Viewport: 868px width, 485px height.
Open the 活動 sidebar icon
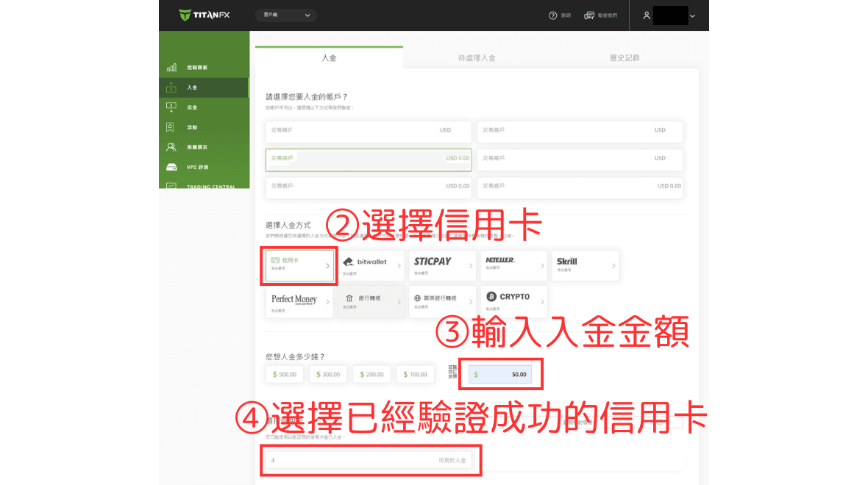(171, 127)
